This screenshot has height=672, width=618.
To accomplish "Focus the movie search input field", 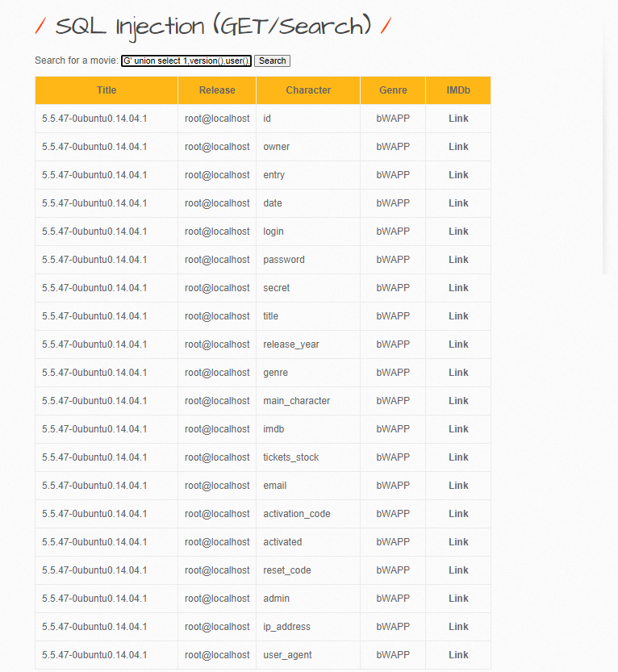I will (x=186, y=61).
